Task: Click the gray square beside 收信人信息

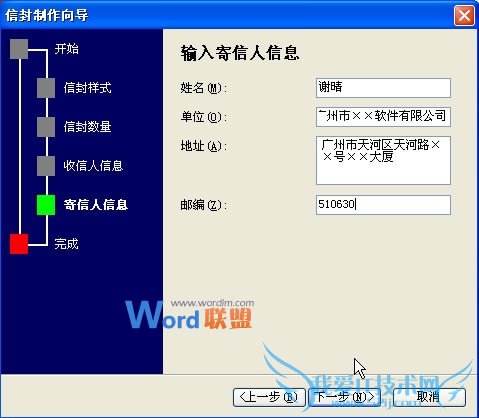Action: pyautogui.click(x=46, y=166)
